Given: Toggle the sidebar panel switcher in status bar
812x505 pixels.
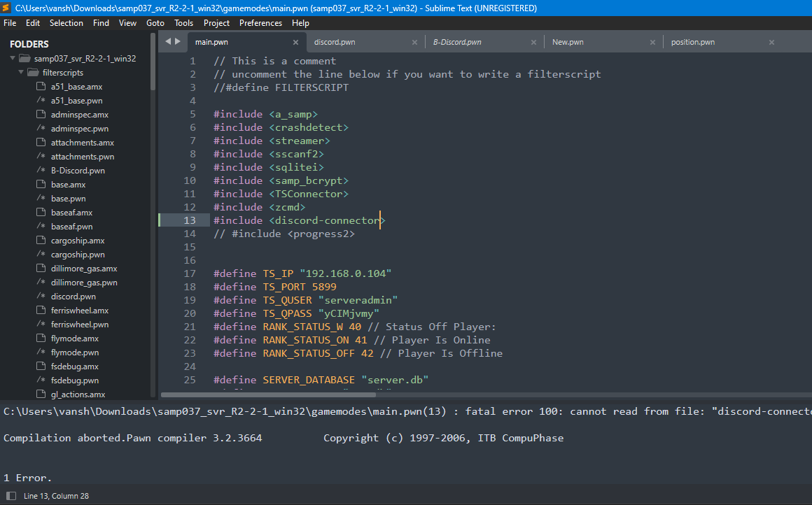Looking at the screenshot, I should coord(11,496).
